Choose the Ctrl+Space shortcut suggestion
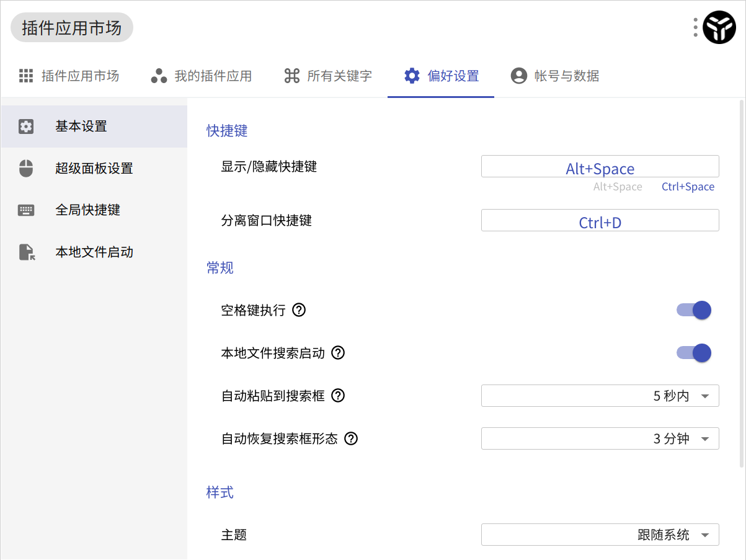Screen dimensions: 746x560 tap(688, 187)
